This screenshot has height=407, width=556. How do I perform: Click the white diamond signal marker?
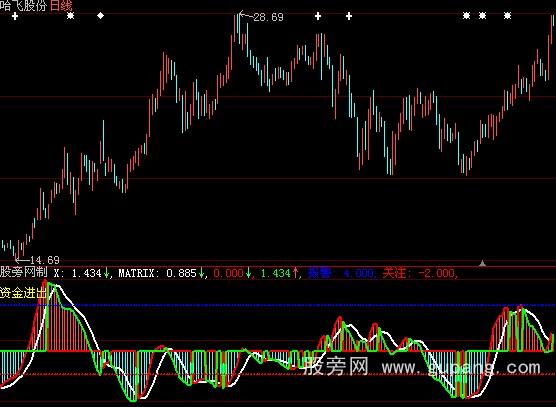click(101, 16)
